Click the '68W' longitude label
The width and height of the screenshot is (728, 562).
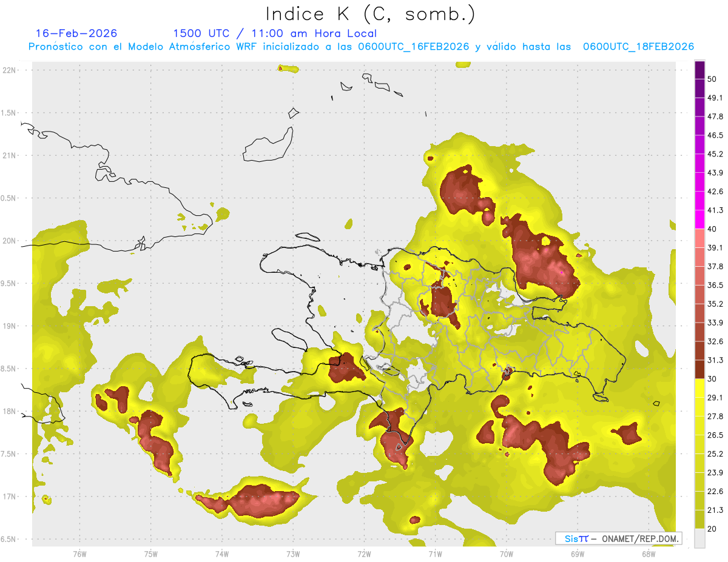tap(649, 554)
